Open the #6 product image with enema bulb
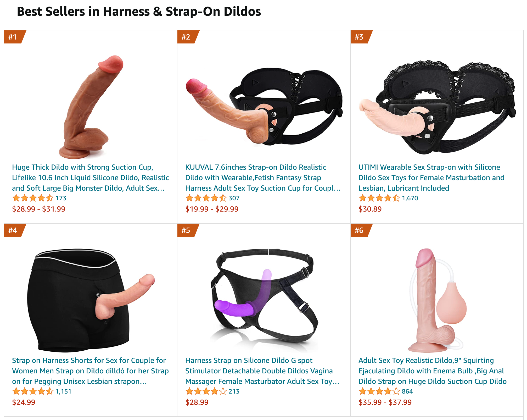The height and width of the screenshot is (420, 527). (x=437, y=300)
